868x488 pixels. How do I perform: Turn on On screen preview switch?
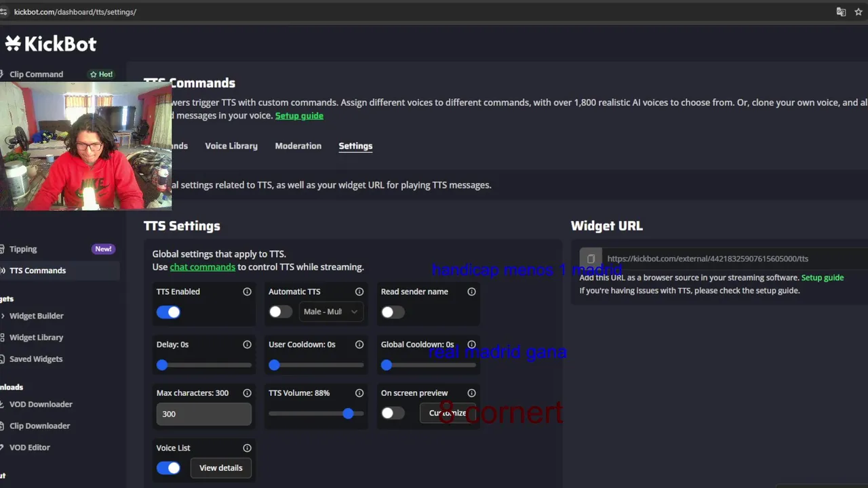393,413
